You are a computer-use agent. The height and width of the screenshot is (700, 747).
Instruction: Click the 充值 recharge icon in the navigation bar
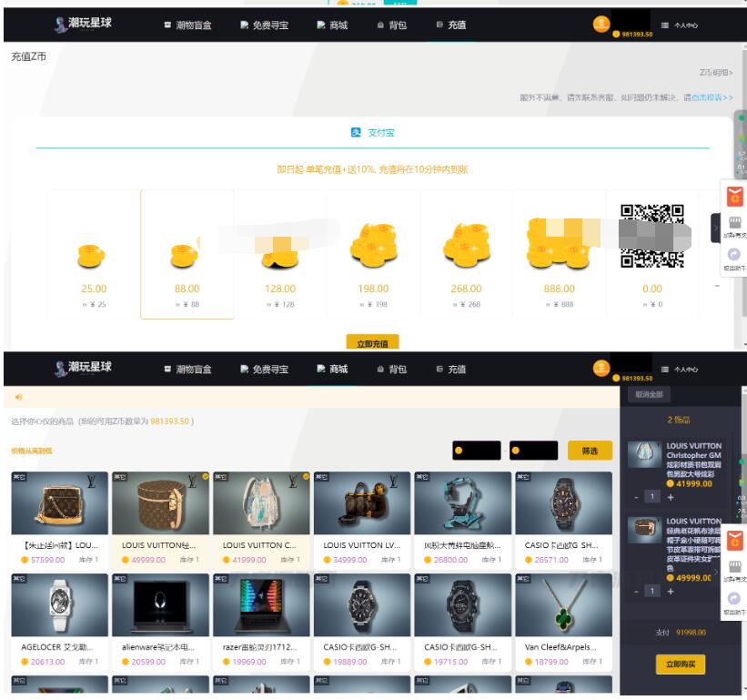438,26
